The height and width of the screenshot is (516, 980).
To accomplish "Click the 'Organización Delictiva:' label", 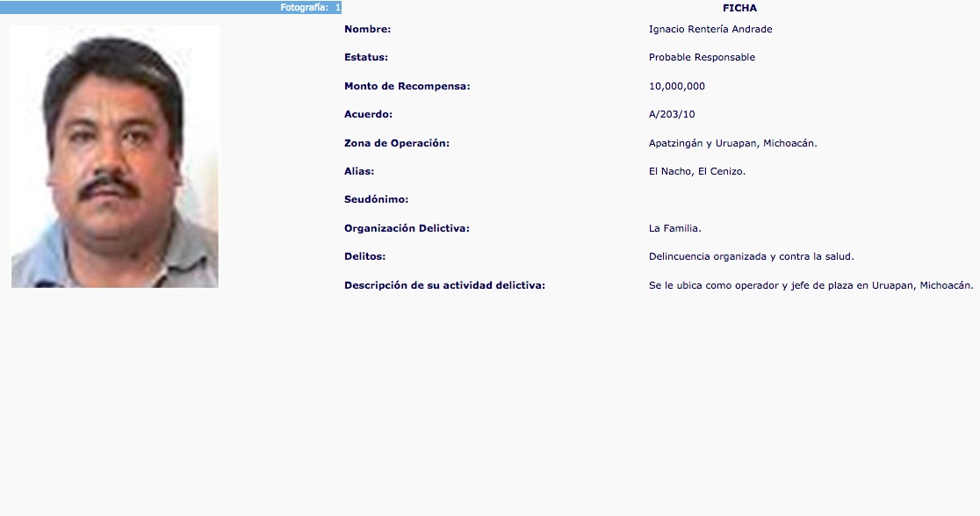I will (407, 228).
